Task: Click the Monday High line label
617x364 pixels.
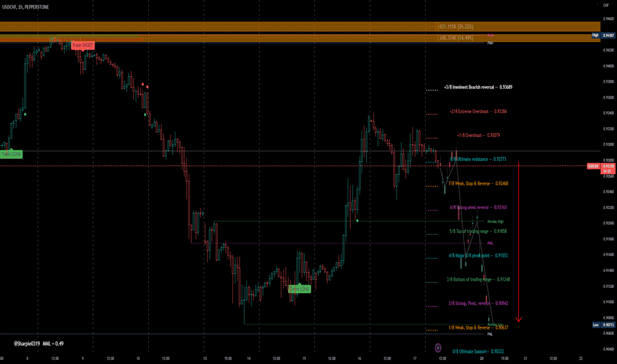Action: tap(495, 222)
